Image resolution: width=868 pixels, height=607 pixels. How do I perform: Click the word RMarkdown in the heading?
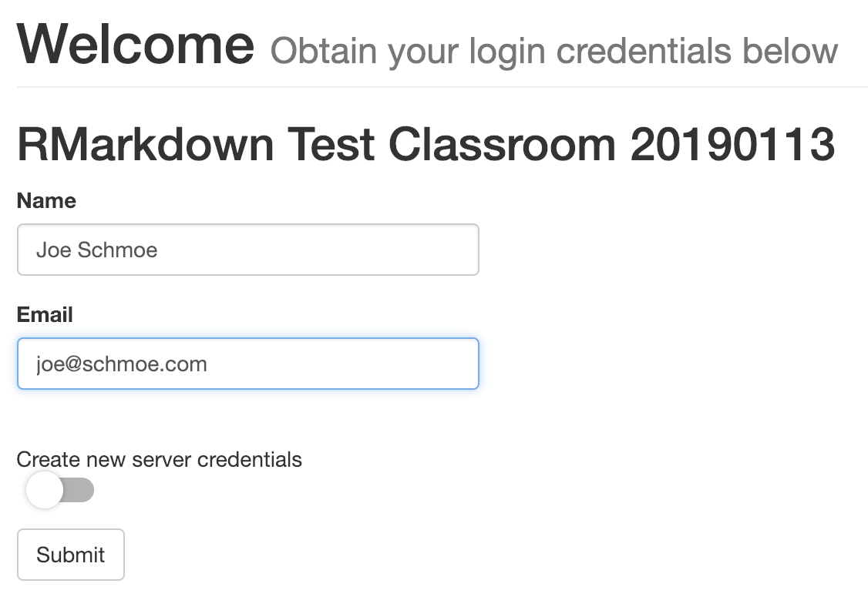[146, 144]
